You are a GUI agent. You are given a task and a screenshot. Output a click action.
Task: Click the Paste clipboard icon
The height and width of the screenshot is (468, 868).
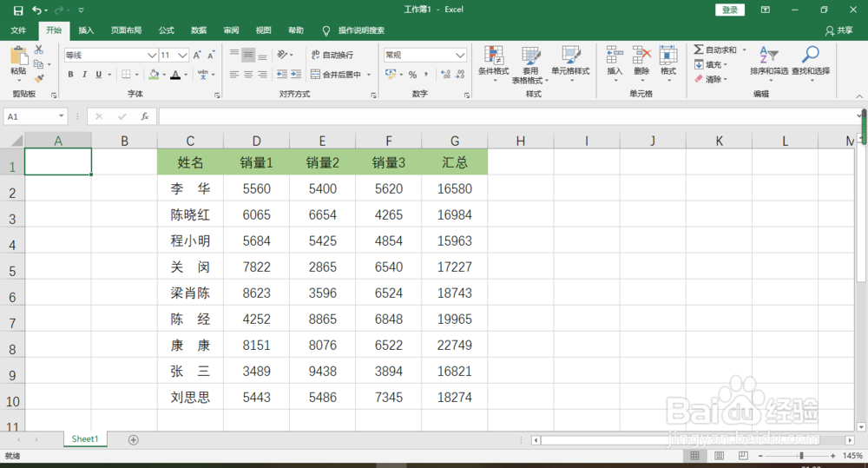pos(19,56)
